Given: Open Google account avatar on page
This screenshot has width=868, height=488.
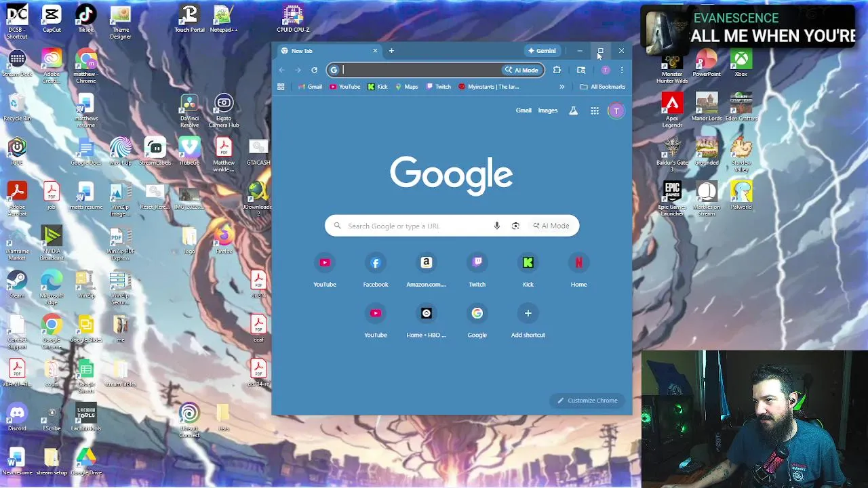Looking at the screenshot, I should click(x=616, y=110).
